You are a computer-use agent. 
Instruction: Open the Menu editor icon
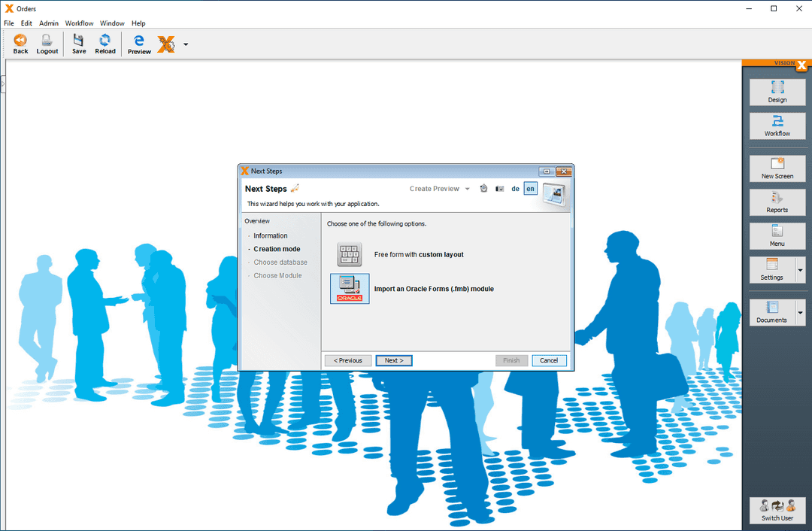(x=777, y=236)
